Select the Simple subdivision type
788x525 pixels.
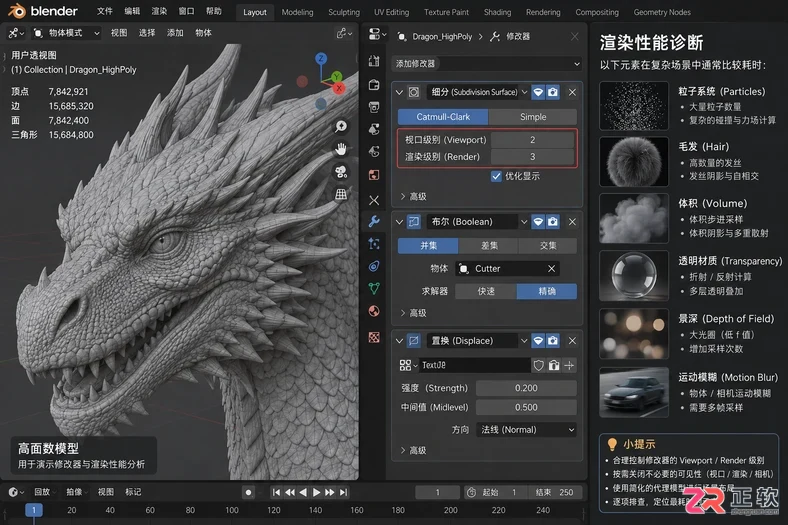[x=533, y=117]
